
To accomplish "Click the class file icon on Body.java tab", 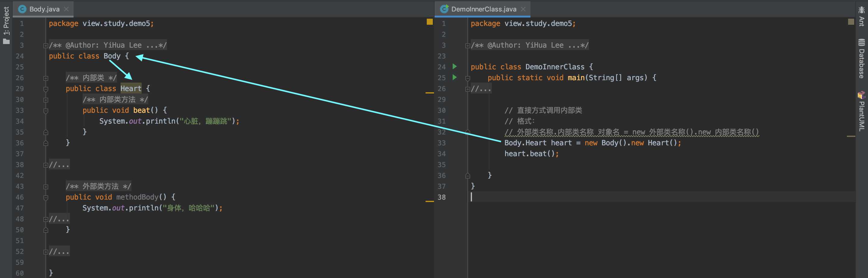I will [22, 9].
